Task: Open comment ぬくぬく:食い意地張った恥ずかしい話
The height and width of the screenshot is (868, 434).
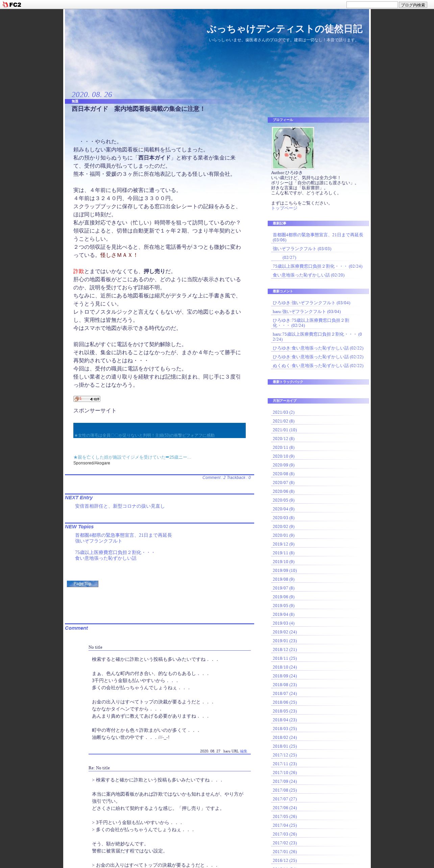Action: point(318,366)
